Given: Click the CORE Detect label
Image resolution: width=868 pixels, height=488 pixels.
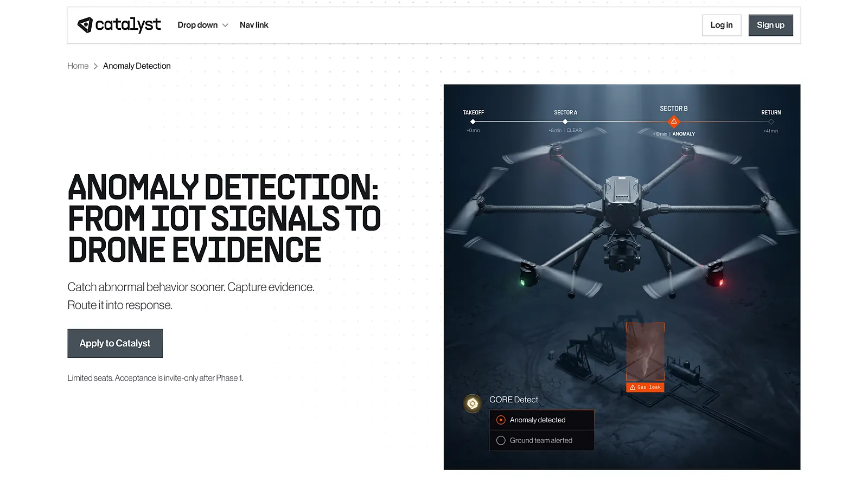Looking at the screenshot, I should (x=514, y=400).
